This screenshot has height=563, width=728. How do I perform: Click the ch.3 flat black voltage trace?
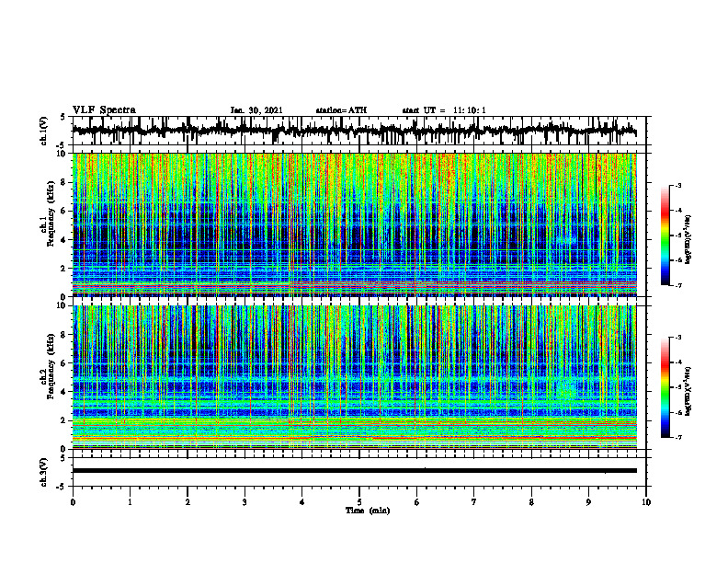point(354,471)
